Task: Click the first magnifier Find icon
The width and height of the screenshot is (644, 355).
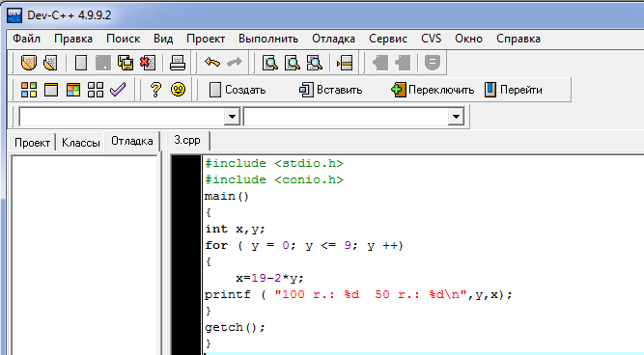Action: 270,63
